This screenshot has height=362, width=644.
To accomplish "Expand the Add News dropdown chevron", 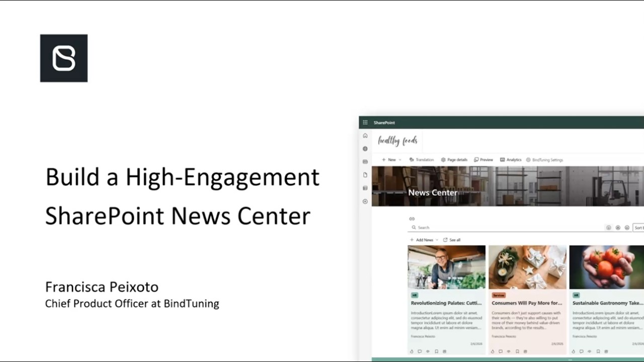I will click(x=437, y=240).
